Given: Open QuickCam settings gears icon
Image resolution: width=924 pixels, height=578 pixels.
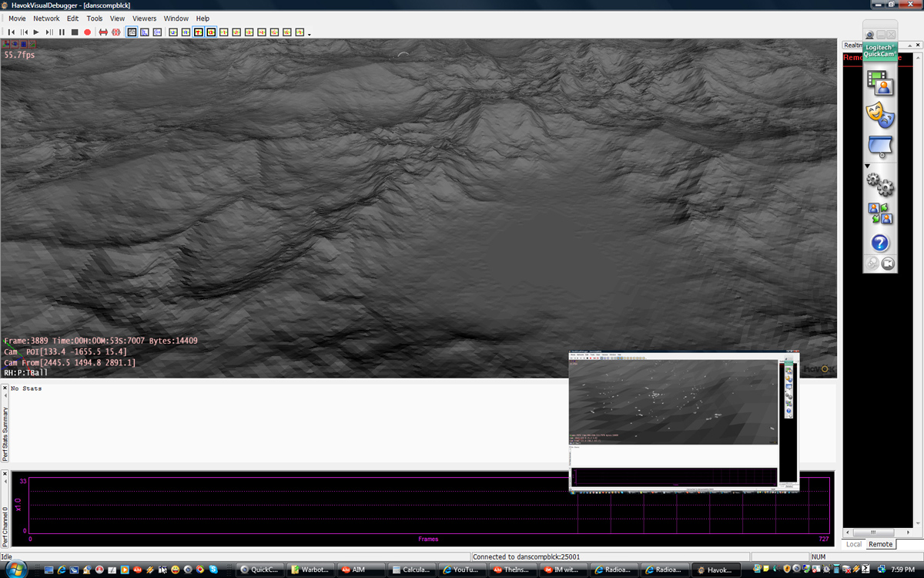Looking at the screenshot, I should click(879, 184).
